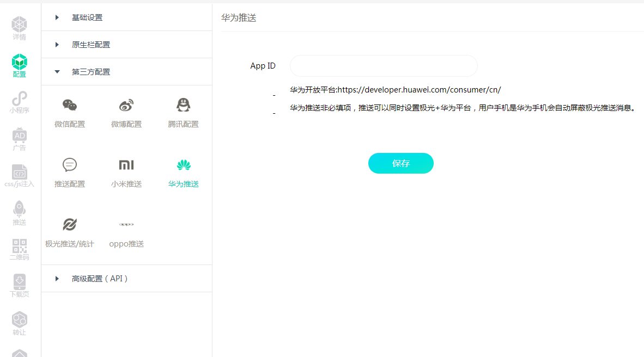
Task: Click the 推送配置 text label
Action: (70, 184)
